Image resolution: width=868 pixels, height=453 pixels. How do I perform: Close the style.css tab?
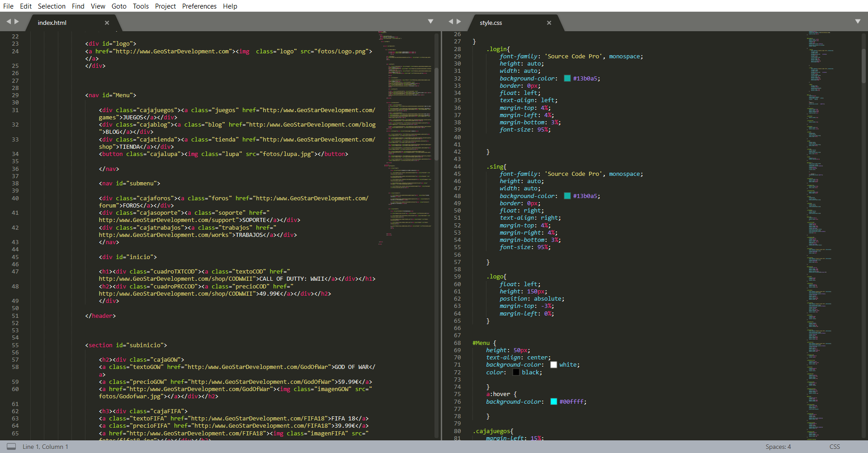coord(549,23)
